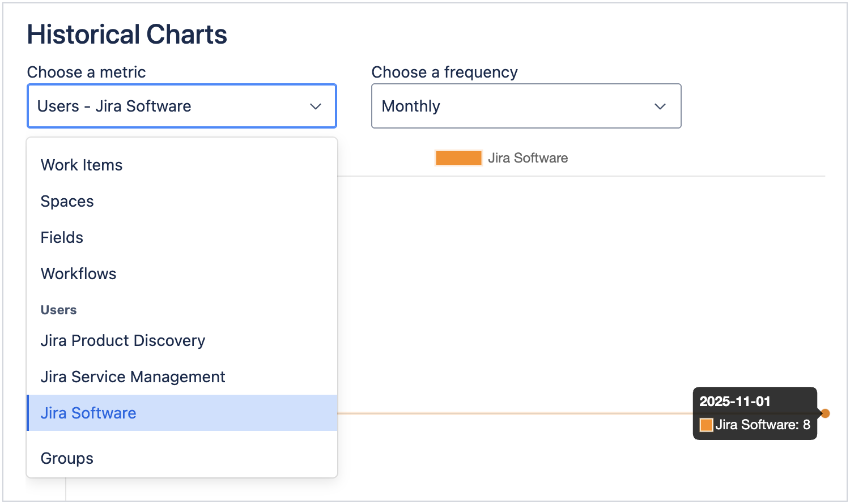Collapse the metric dropdown chevron
Image resolution: width=850 pixels, height=504 pixels.
315,106
